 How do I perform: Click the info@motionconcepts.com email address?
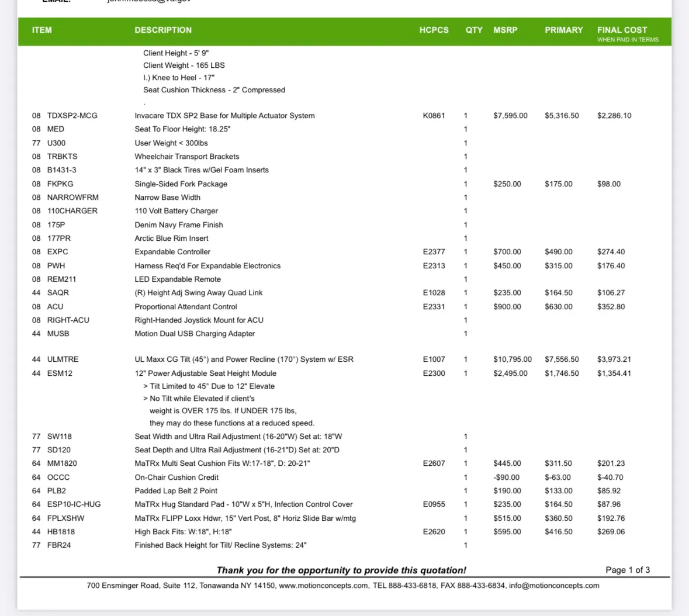coord(553,586)
